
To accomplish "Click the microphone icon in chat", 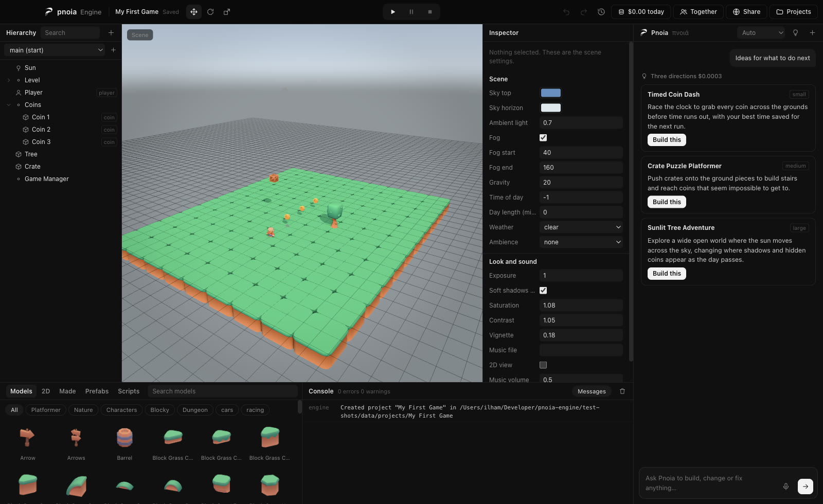I will click(786, 487).
